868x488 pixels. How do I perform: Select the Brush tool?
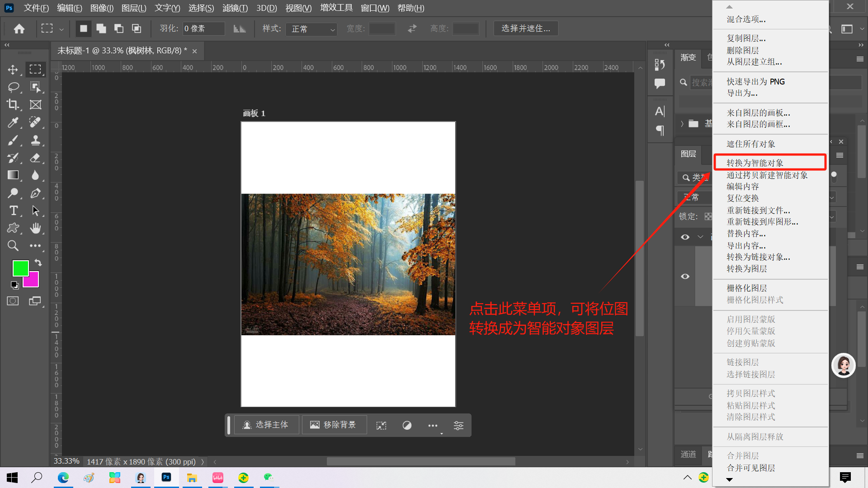point(13,140)
